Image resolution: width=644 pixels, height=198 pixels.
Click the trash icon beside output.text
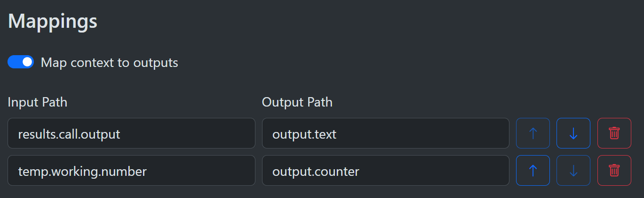pos(614,133)
